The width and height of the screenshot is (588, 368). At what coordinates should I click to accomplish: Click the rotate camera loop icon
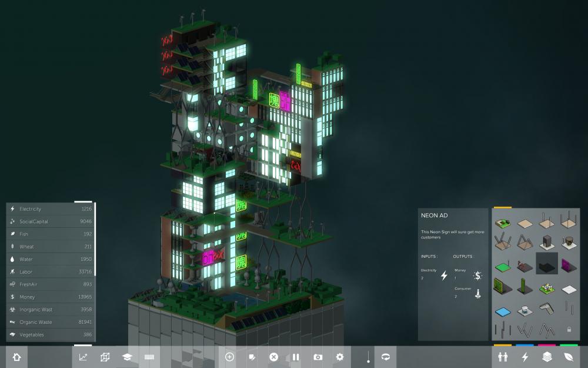click(x=386, y=357)
